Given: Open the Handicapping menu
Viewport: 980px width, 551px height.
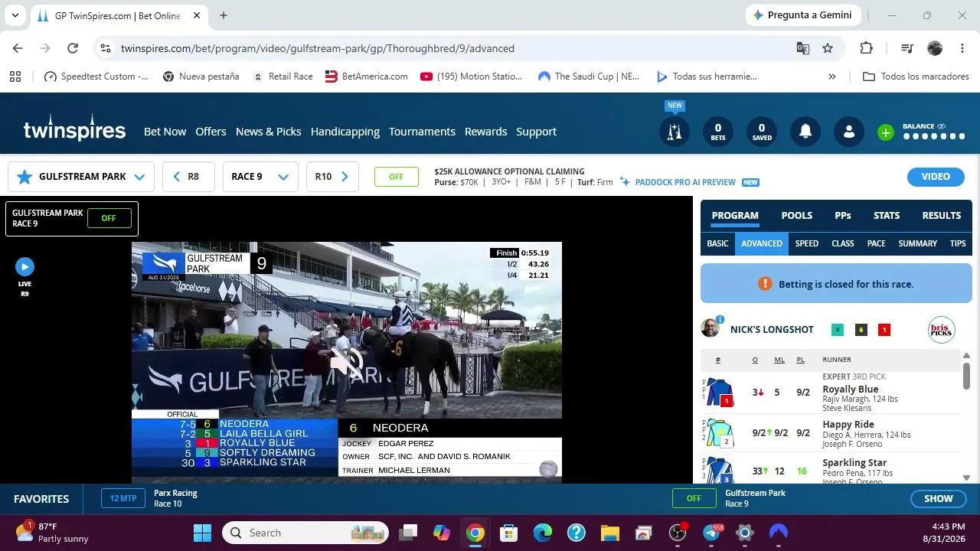Looking at the screenshot, I should 345,132.
